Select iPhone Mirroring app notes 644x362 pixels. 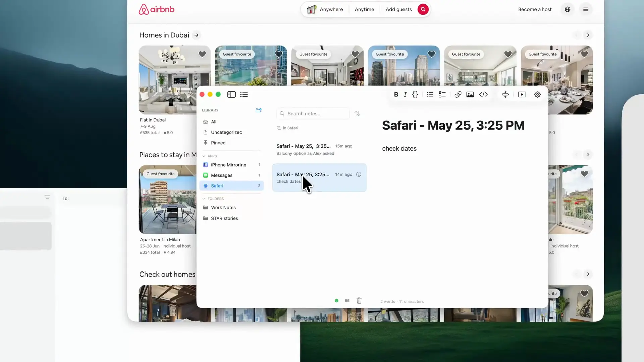[231, 165]
